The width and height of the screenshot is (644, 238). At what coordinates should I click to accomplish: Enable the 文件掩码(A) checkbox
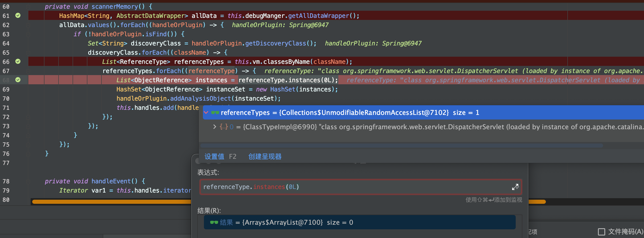click(x=601, y=232)
